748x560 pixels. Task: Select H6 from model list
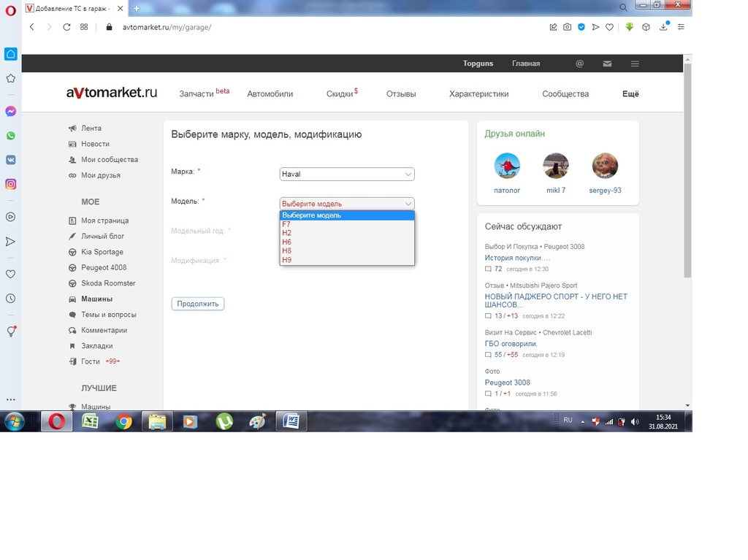tap(347, 242)
